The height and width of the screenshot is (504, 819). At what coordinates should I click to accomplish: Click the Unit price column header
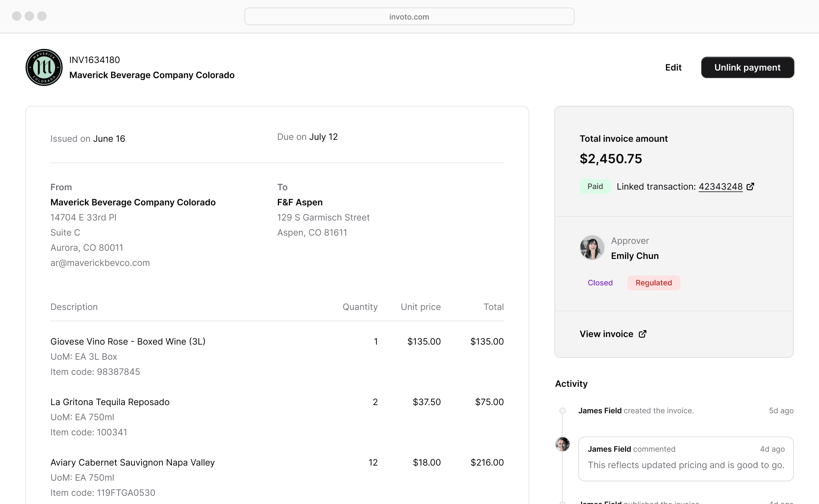pyautogui.click(x=421, y=307)
